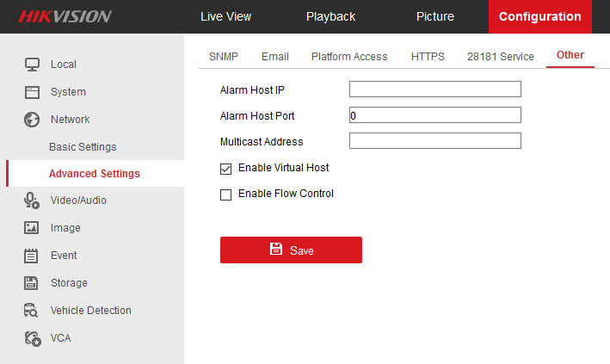Click the Storage floppy disk icon

(32, 283)
